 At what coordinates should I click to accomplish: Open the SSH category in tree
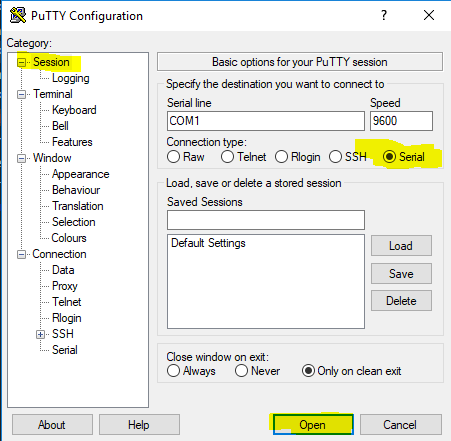63,334
